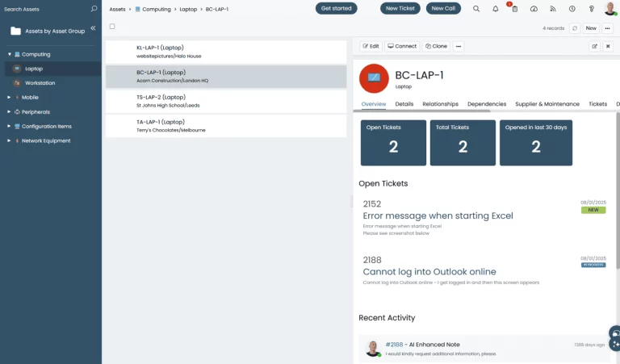Switch to the Relationships tab
Image resolution: width=620 pixels, height=364 pixels.
pos(440,104)
